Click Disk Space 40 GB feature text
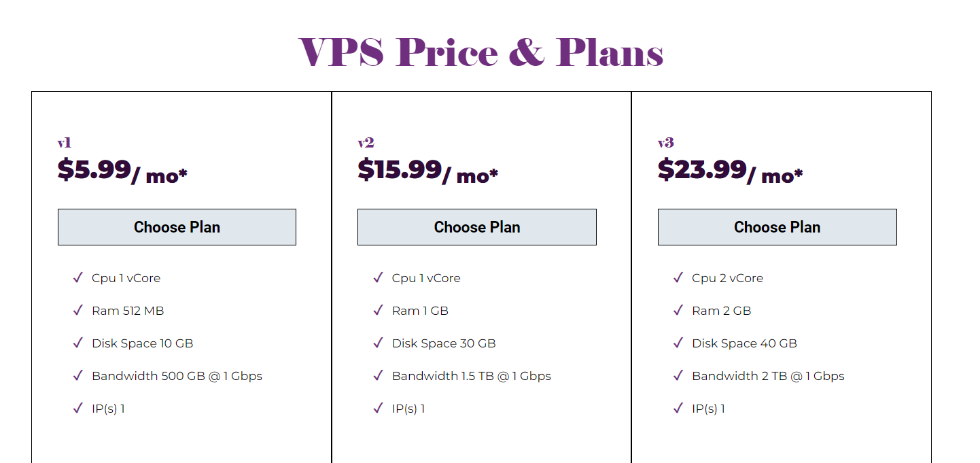Image resolution: width=980 pixels, height=463 pixels. (744, 343)
